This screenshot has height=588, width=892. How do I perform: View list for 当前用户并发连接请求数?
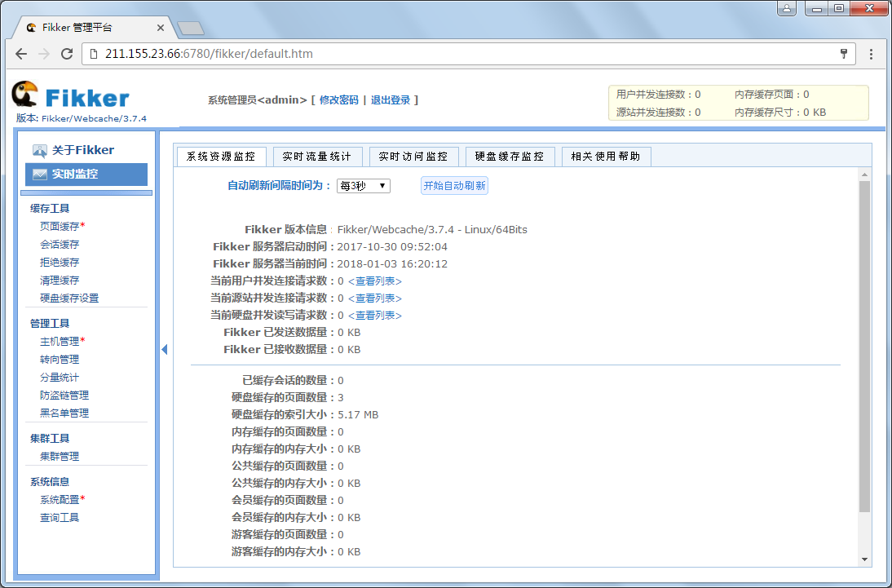coord(375,281)
